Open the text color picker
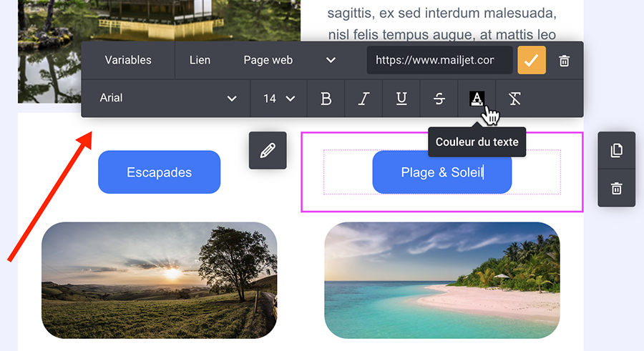 pyautogui.click(x=477, y=99)
